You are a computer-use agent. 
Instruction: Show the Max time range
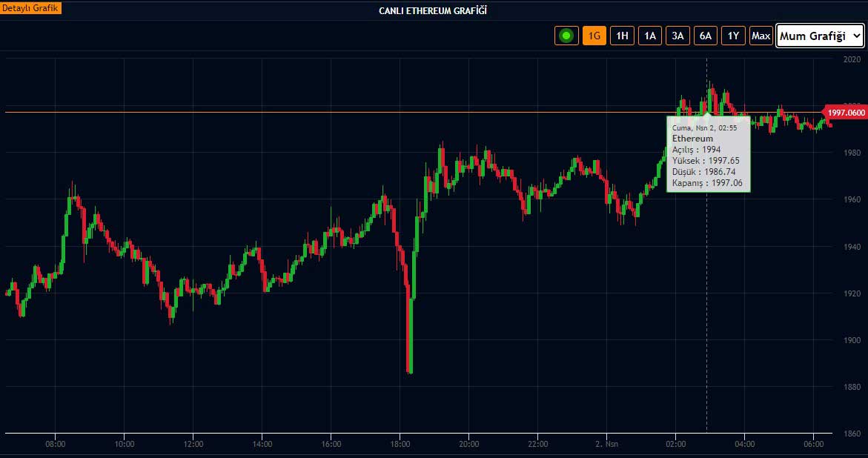(761, 36)
